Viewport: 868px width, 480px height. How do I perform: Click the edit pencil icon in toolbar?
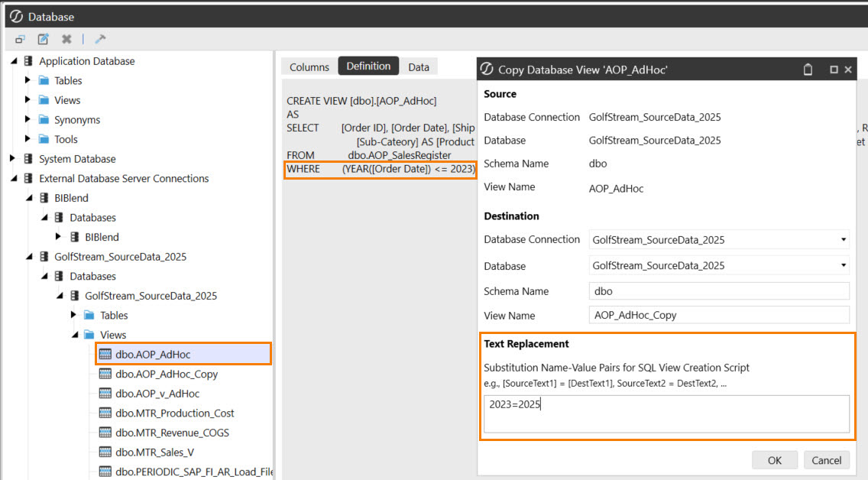coord(44,39)
